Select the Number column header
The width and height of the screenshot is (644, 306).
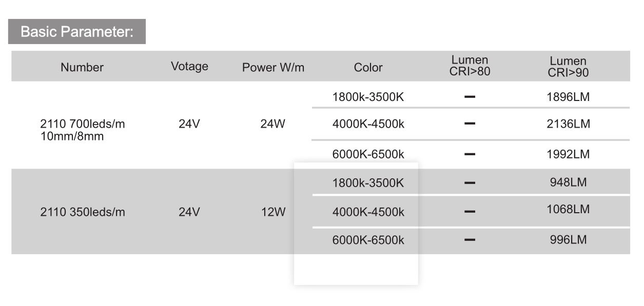pyautogui.click(x=82, y=67)
